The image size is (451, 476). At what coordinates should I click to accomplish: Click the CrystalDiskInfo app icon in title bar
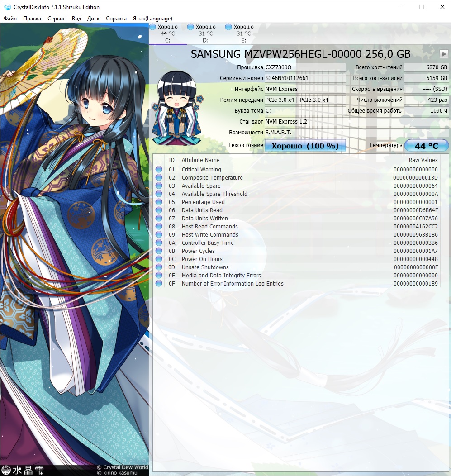tap(7, 7)
